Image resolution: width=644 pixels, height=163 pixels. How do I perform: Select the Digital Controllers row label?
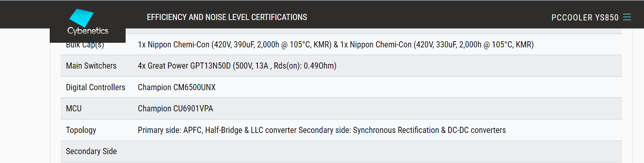click(x=95, y=87)
